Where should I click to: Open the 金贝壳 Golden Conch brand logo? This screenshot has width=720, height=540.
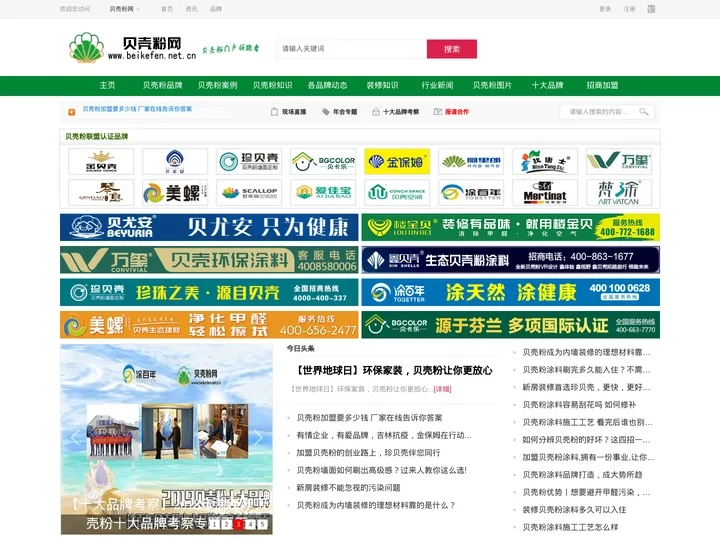coord(101,161)
